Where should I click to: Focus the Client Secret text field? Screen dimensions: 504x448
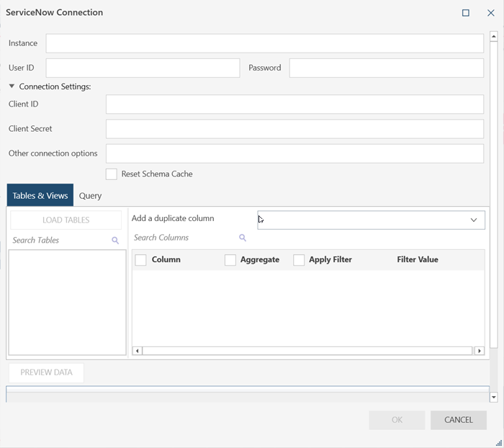point(294,129)
